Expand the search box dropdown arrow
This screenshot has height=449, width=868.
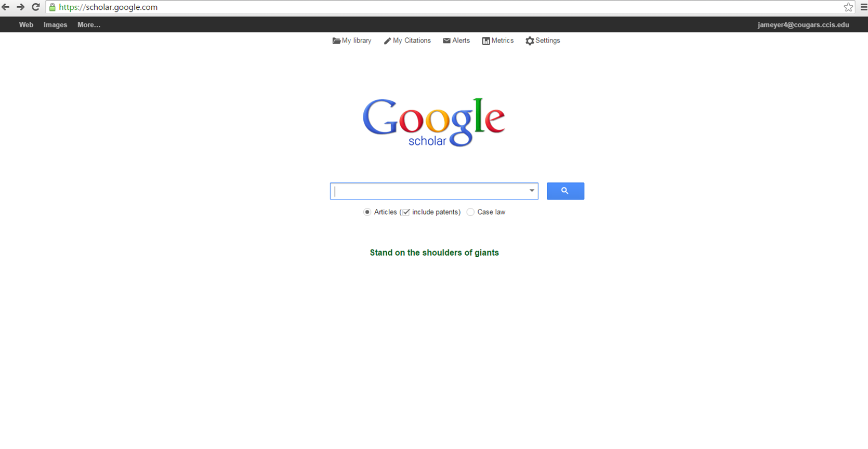click(532, 191)
